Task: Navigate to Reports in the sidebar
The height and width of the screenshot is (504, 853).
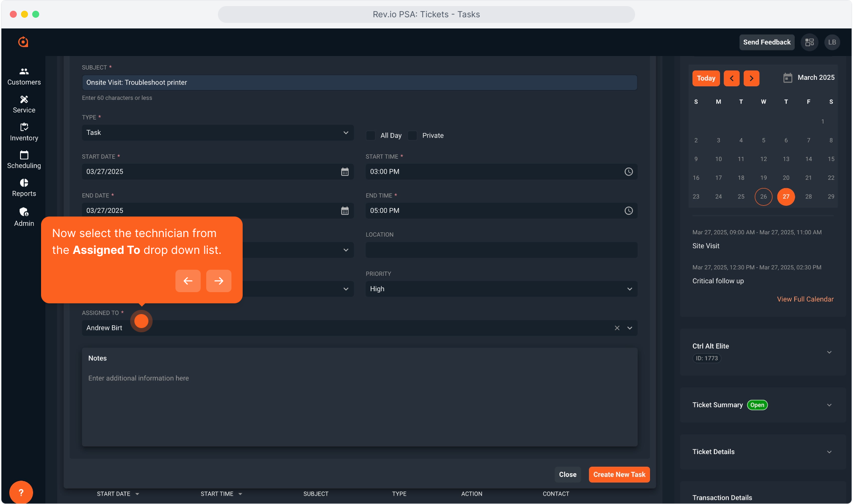Action: [x=24, y=188]
